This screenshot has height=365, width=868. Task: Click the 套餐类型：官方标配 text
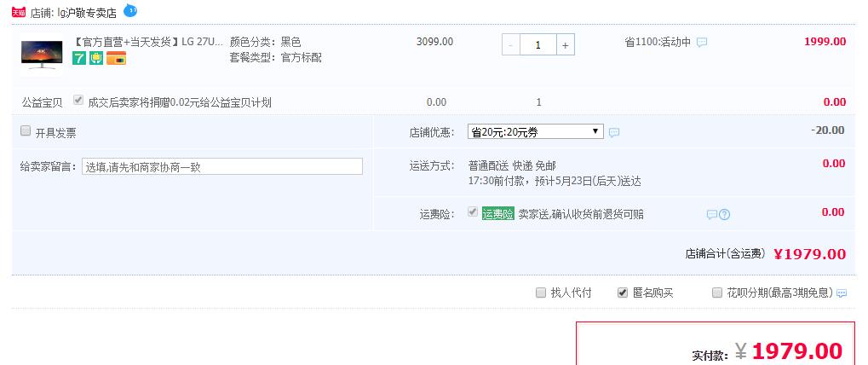[x=275, y=57]
